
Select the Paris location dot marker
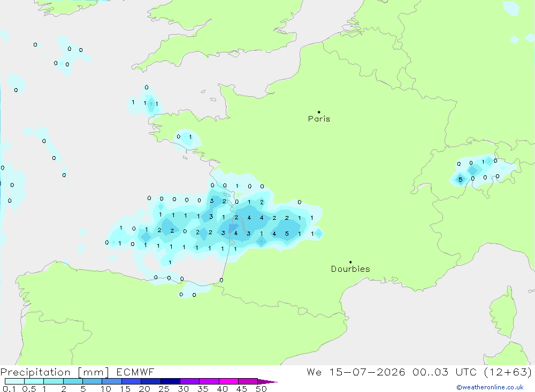(319, 112)
